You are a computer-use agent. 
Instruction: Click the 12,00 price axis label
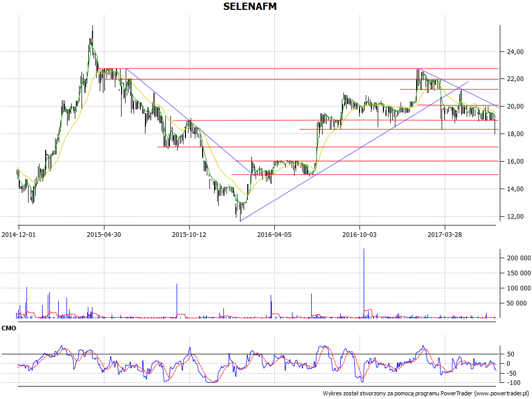pyautogui.click(x=515, y=217)
